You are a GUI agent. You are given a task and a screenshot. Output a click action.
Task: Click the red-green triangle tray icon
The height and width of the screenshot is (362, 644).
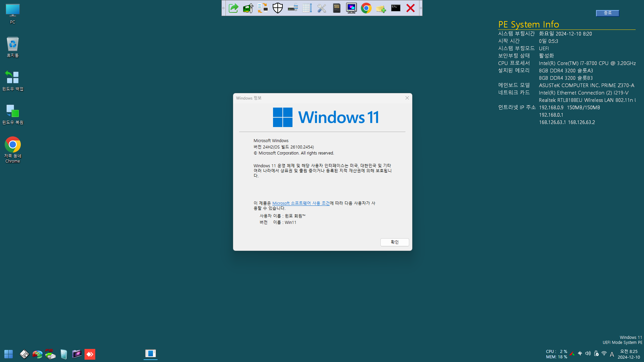click(572, 354)
